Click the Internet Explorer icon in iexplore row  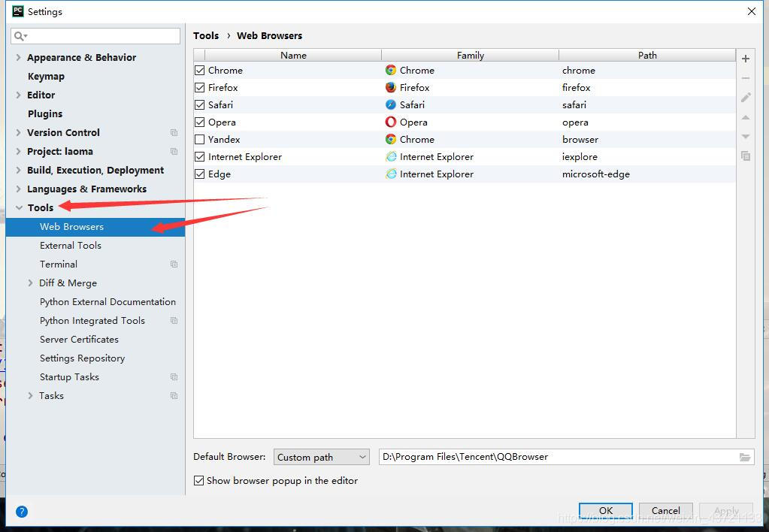pos(390,156)
